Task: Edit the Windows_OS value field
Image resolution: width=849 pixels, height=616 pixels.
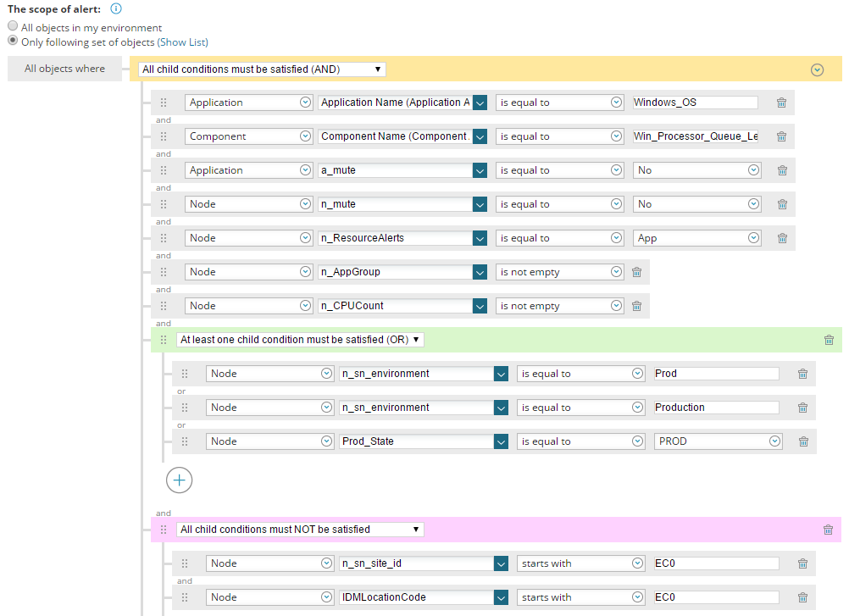Action: click(x=696, y=103)
